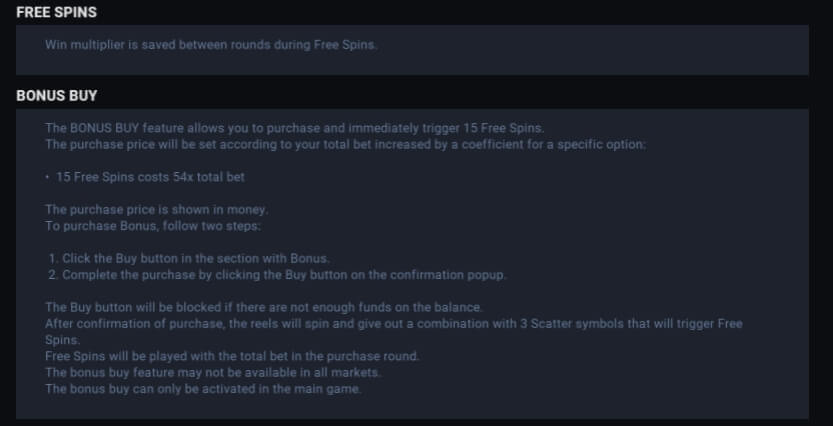Click the line about Buy button being blocked
833x426 pixels.
(264, 307)
